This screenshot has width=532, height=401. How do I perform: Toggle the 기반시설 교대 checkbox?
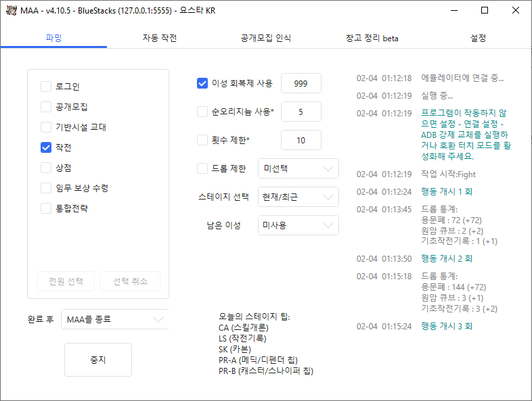pos(46,127)
